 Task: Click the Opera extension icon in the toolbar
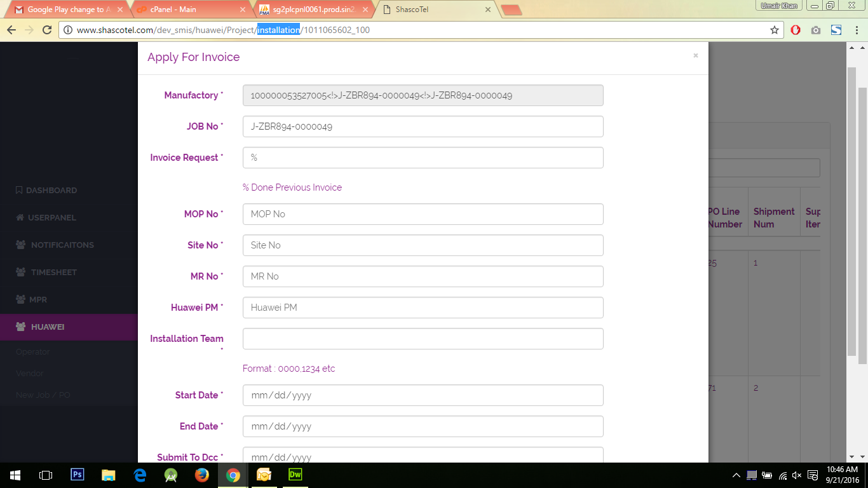coord(796,30)
